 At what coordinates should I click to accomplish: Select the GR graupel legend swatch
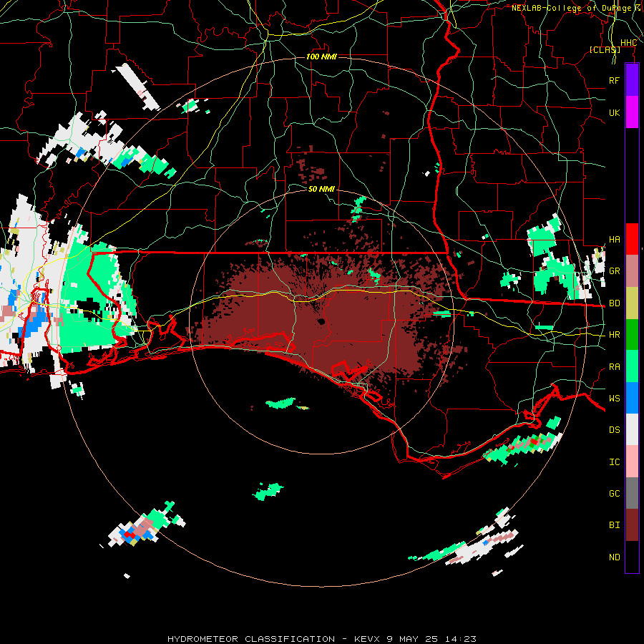[632, 271]
